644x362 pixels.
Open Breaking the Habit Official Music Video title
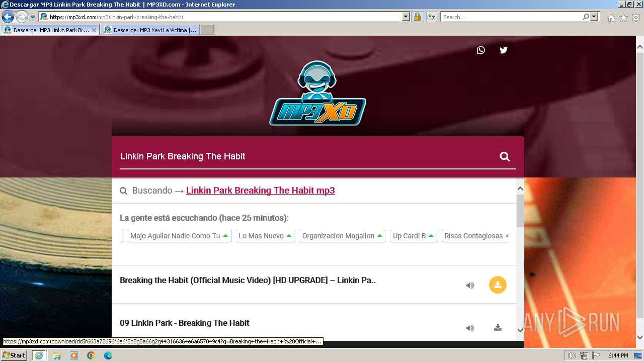click(248, 281)
